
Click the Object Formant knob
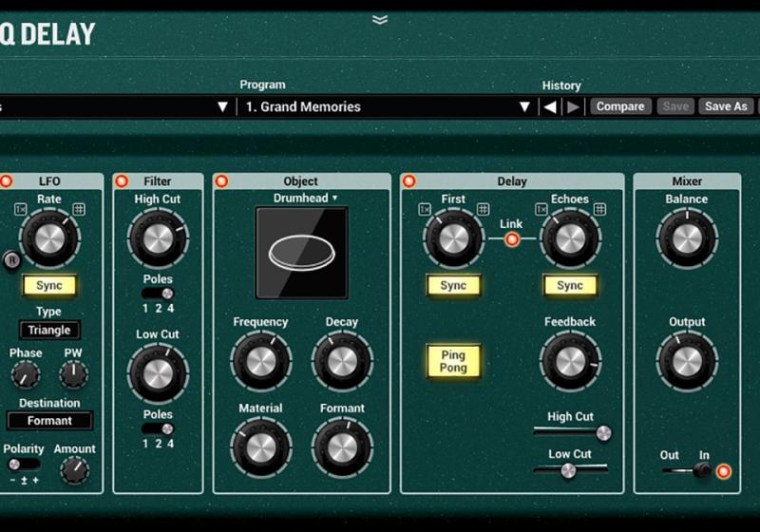point(342,448)
